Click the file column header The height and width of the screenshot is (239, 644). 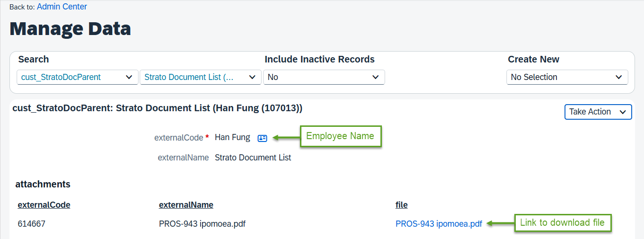(x=401, y=205)
